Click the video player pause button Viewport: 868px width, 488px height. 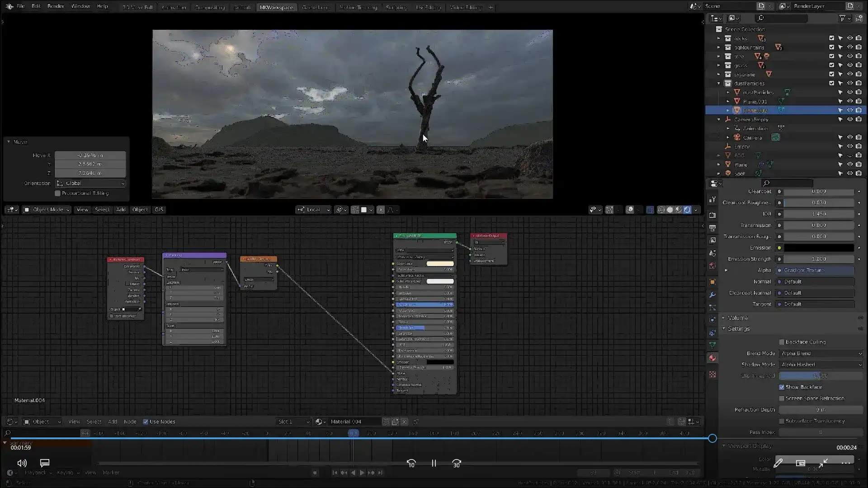click(x=434, y=463)
